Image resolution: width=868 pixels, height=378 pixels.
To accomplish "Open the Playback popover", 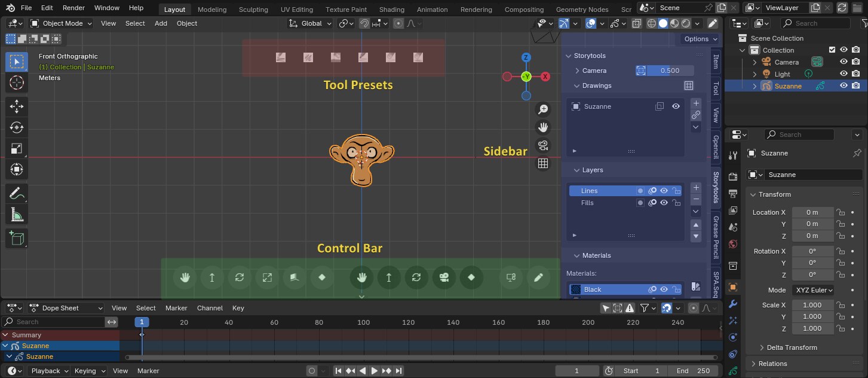I will pyautogui.click(x=48, y=371).
